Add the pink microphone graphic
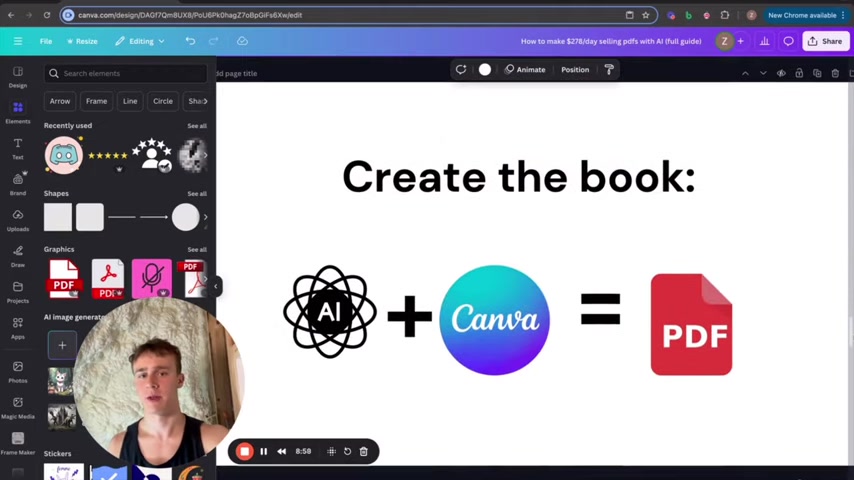 [152, 278]
